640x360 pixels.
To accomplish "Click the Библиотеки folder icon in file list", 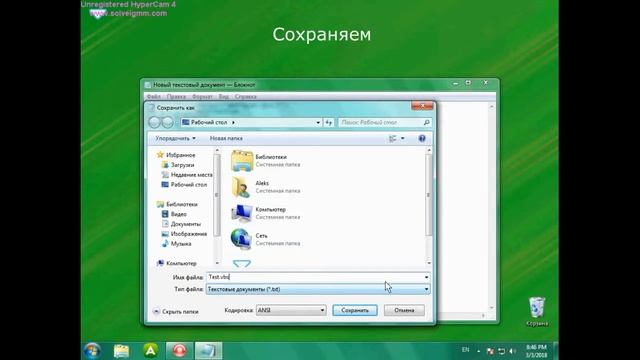I will [x=242, y=160].
